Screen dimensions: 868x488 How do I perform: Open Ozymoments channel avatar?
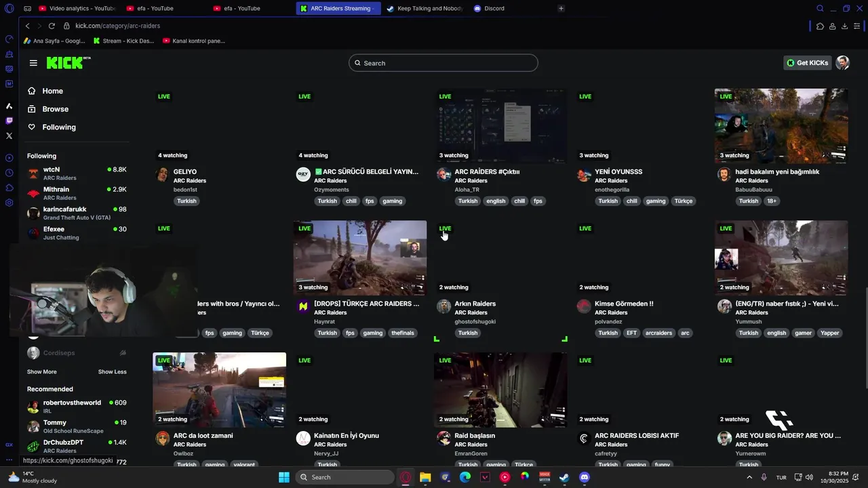pyautogui.click(x=303, y=175)
